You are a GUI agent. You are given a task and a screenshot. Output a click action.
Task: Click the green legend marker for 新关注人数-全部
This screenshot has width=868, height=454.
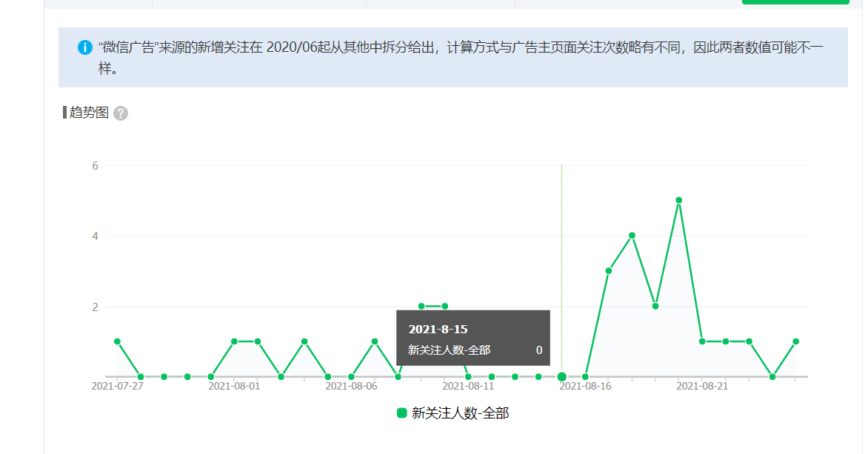pos(402,413)
